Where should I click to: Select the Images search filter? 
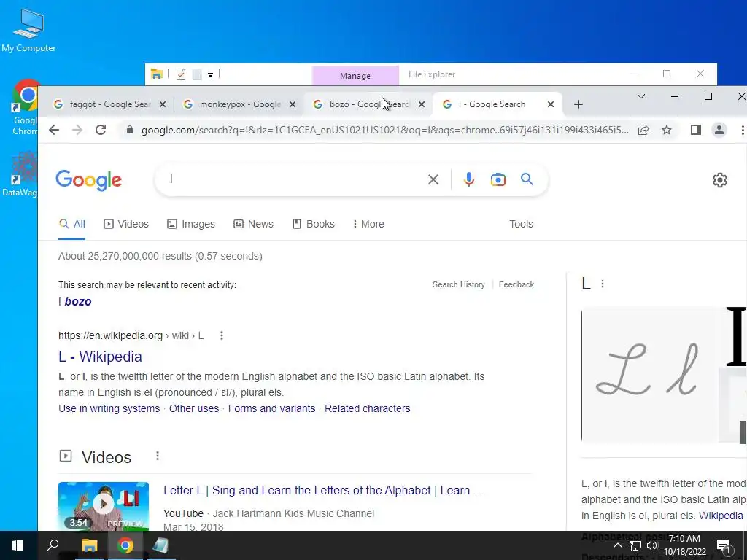(x=191, y=224)
